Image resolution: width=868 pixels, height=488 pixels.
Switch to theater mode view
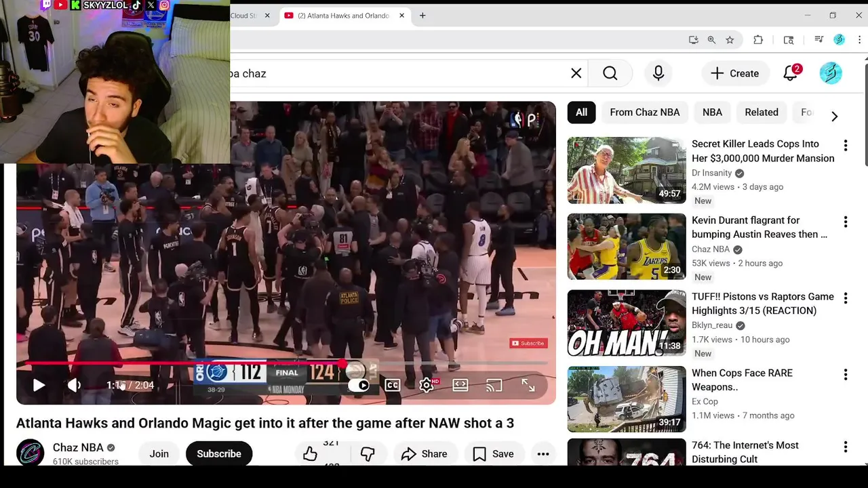[460, 385]
